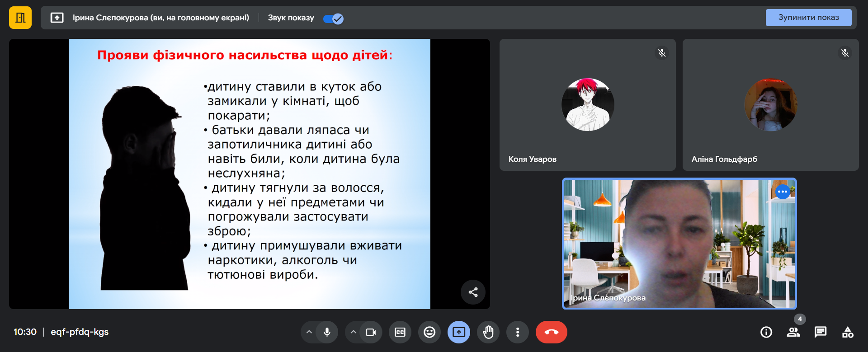This screenshot has width=868, height=352.
Task: Open the meeting details info panel
Action: pyautogui.click(x=766, y=332)
